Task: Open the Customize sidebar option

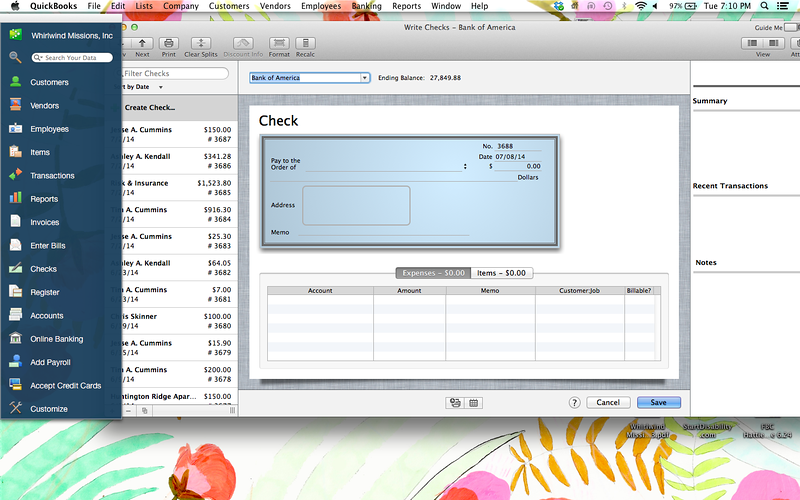Action: [48, 409]
